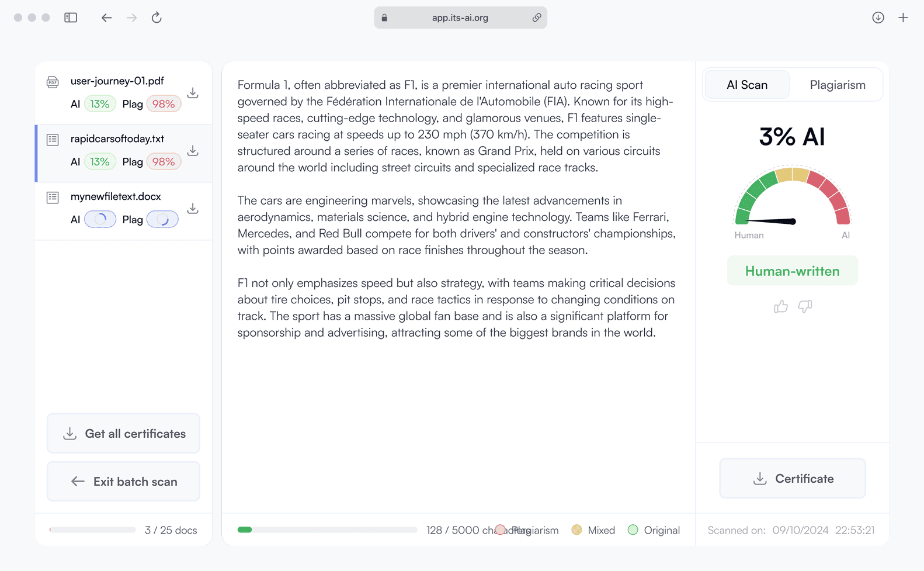The height and width of the screenshot is (571, 924).
Task: Download rapidcarsoftoday.txt result
Action: click(x=193, y=151)
